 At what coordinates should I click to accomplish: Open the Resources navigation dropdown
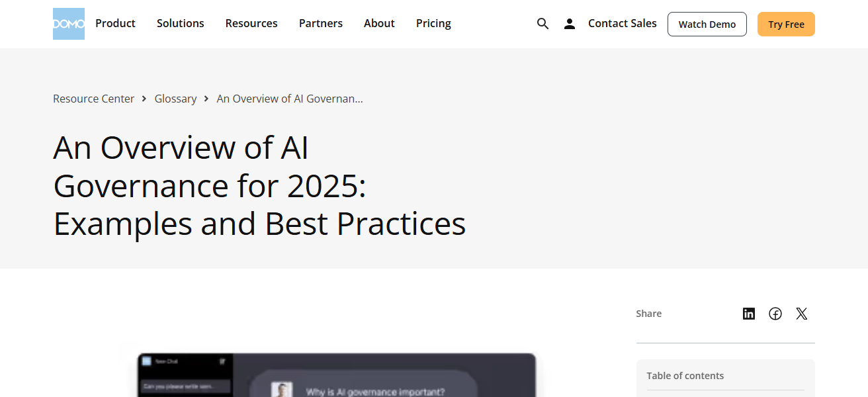(251, 23)
